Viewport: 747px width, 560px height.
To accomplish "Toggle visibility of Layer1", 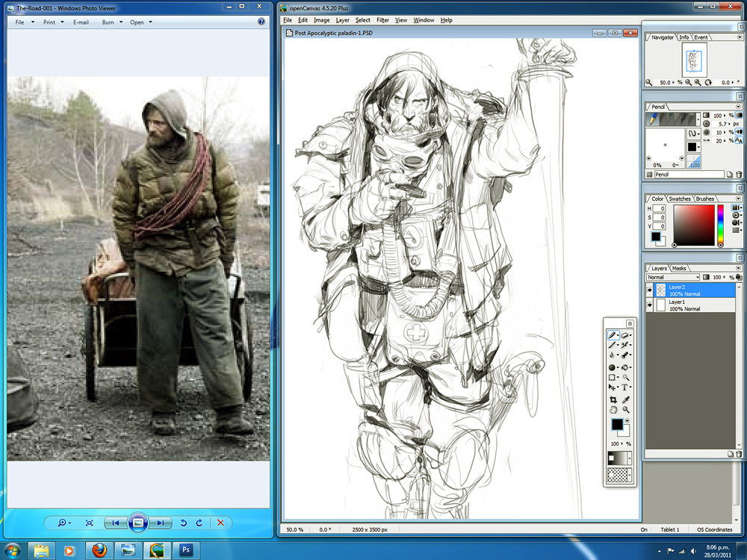I will [649, 305].
